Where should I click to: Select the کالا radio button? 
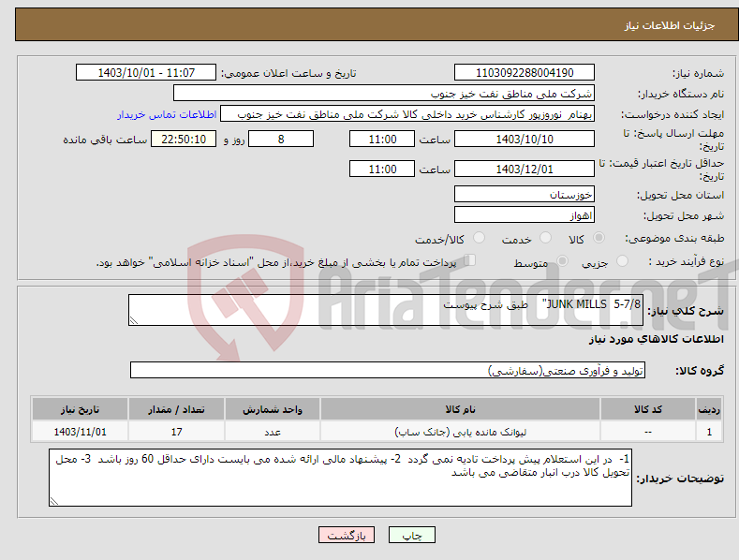pos(599,238)
